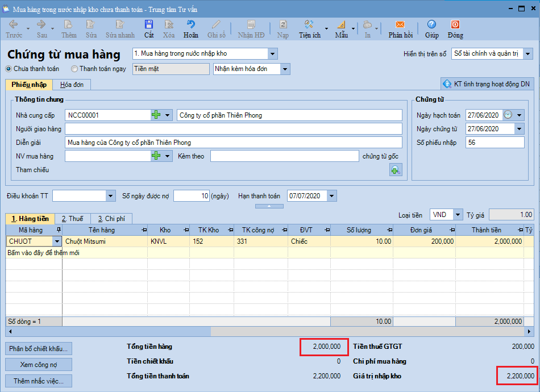Image resolution: width=540 pixels, height=392 pixels.
Task: Click the Sửa nhanh quick edit icon
Action: pos(120,24)
